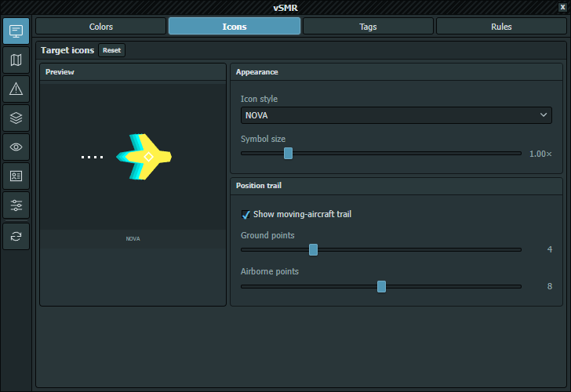This screenshot has width=571, height=392.
Task: Switch to the Colors tab
Action: coord(101,27)
